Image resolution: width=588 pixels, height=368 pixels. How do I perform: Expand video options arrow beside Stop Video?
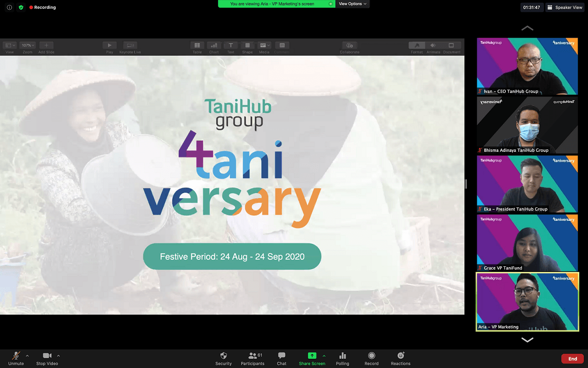tap(58, 356)
